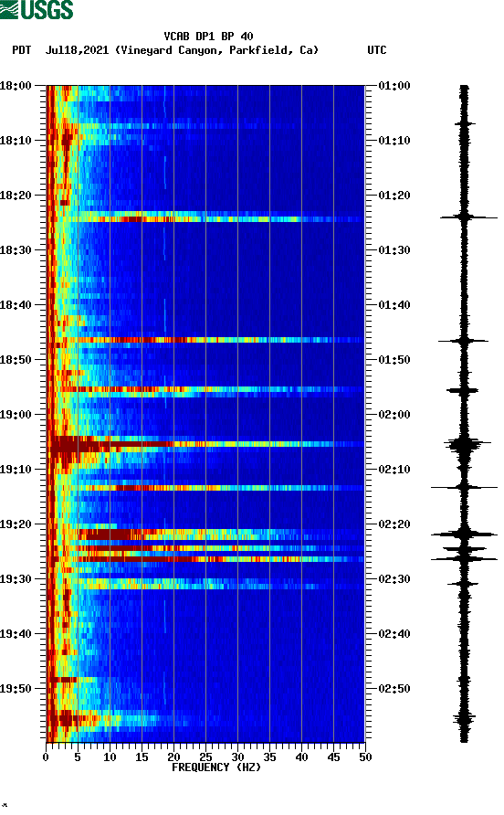Click the event band near 19:26 in spectrogram
Screen dimensions: 504x815
[205, 559]
